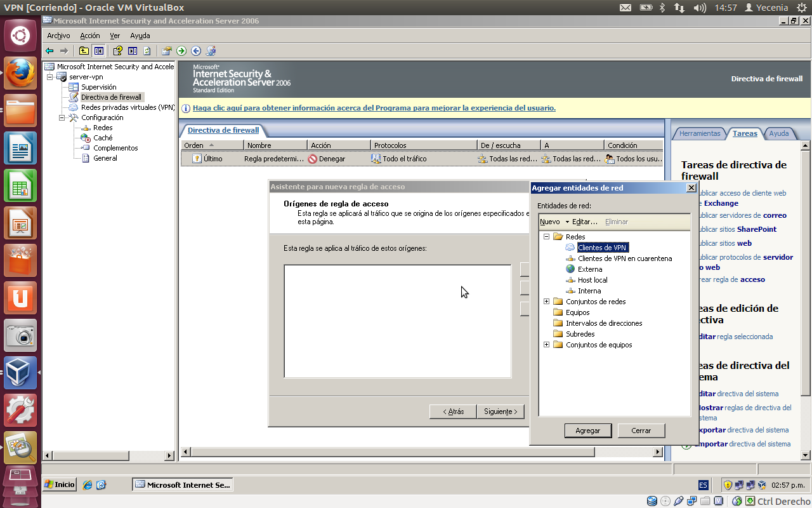Click horizontal scrollbar right arrow in console tree
The width and height of the screenshot is (812, 508).
(169, 455)
